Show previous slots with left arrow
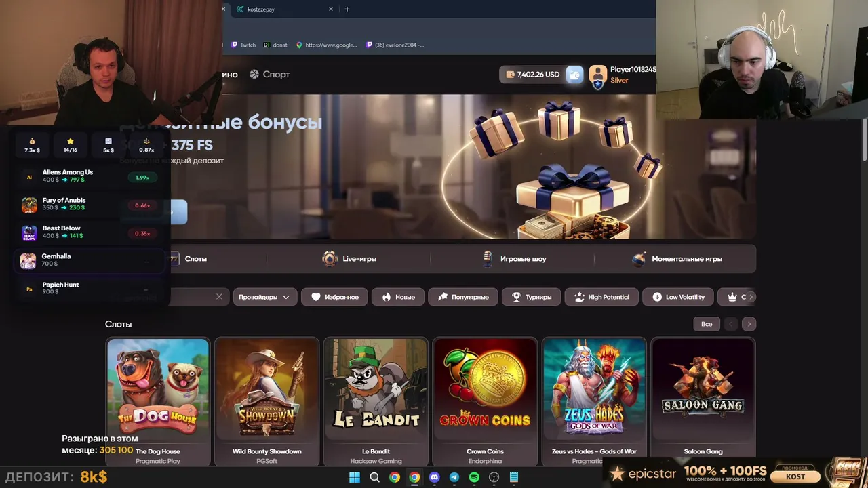The width and height of the screenshot is (868, 488). [730, 324]
